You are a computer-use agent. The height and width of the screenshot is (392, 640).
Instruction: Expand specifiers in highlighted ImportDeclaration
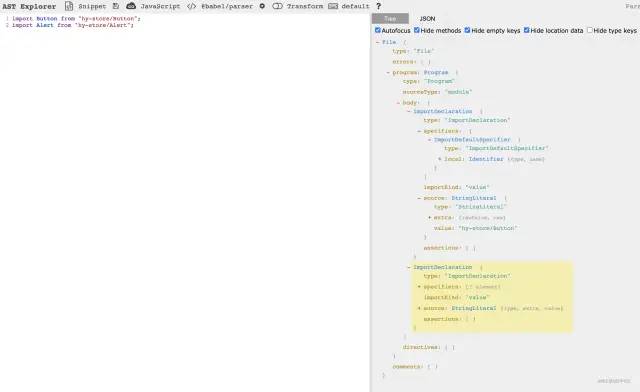point(419,287)
